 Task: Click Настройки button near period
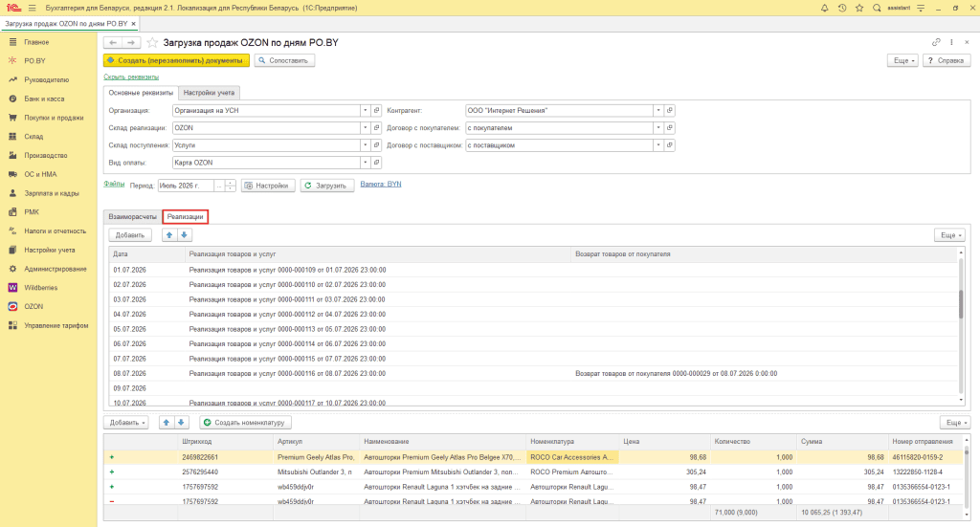pyautogui.click(x=268, y=186)
